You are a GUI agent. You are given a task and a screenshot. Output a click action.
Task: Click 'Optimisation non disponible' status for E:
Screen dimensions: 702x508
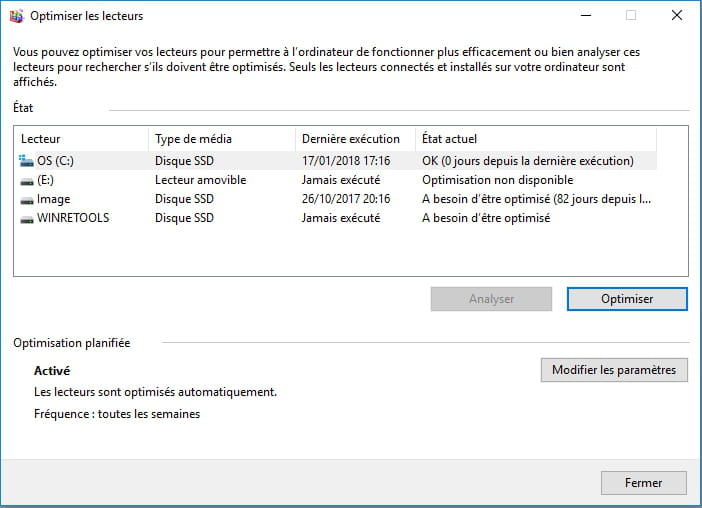tap(497, 180)
